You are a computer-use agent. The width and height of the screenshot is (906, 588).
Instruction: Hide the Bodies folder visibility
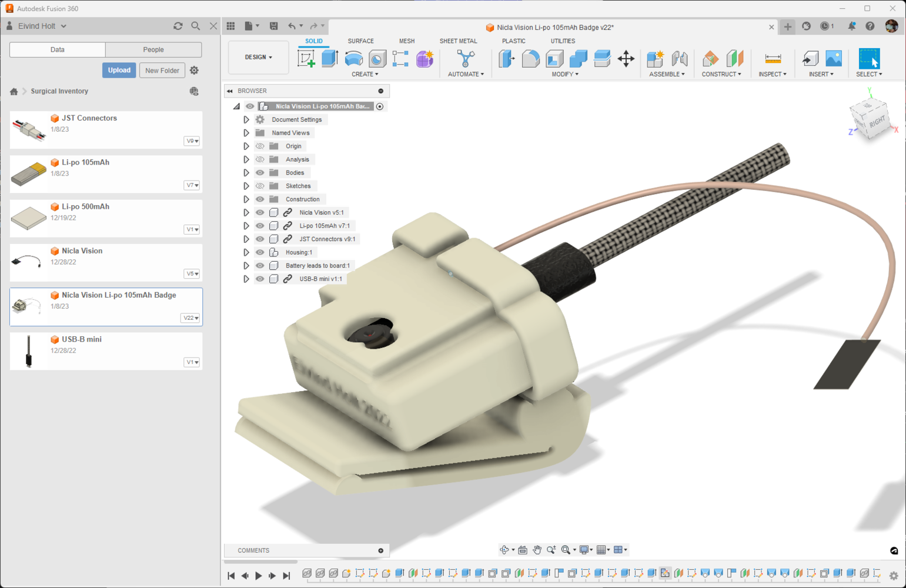click(x=260, y=173)
